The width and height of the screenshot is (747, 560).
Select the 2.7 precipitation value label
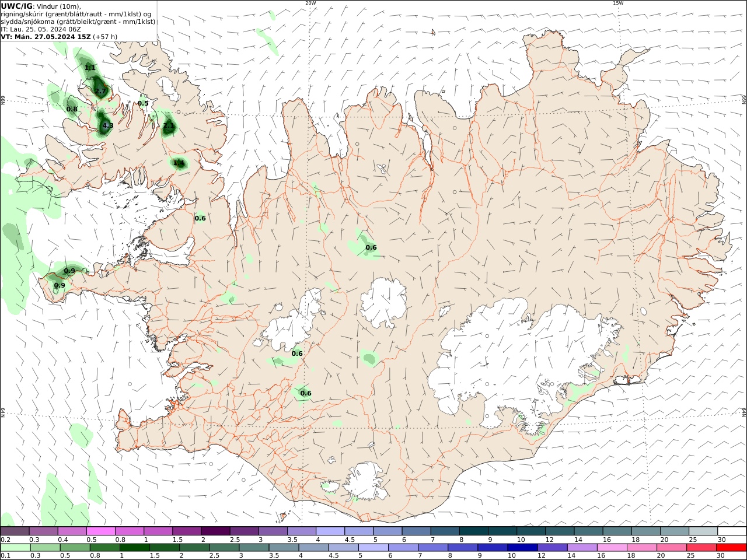[100, 91]
